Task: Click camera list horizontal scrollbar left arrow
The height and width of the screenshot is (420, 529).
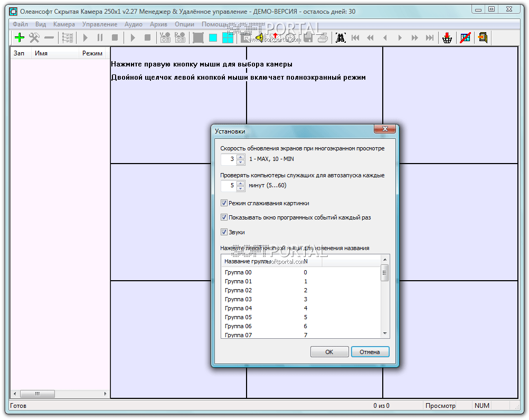Action: point(14,394)
